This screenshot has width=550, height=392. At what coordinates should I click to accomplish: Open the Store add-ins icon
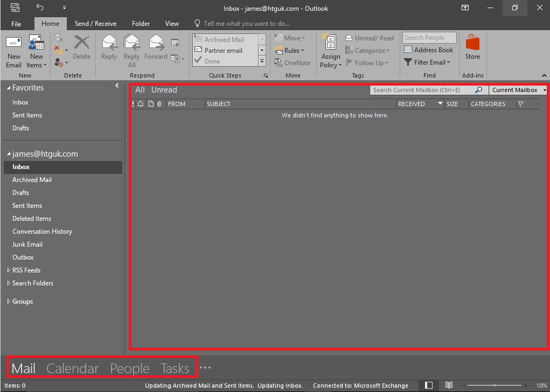(472, 43)
